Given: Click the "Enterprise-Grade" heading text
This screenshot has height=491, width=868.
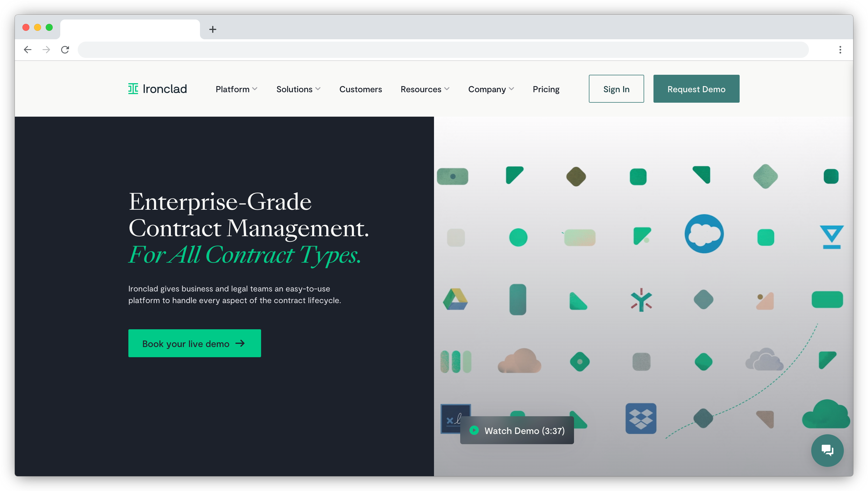Looking at the screenshot, I should [x=220, y=202].
